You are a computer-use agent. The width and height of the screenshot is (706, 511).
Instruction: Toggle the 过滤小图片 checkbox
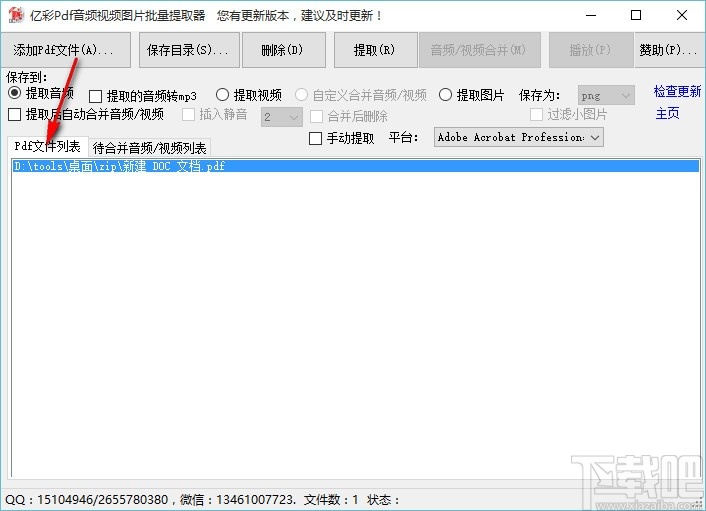pos(536,114)
